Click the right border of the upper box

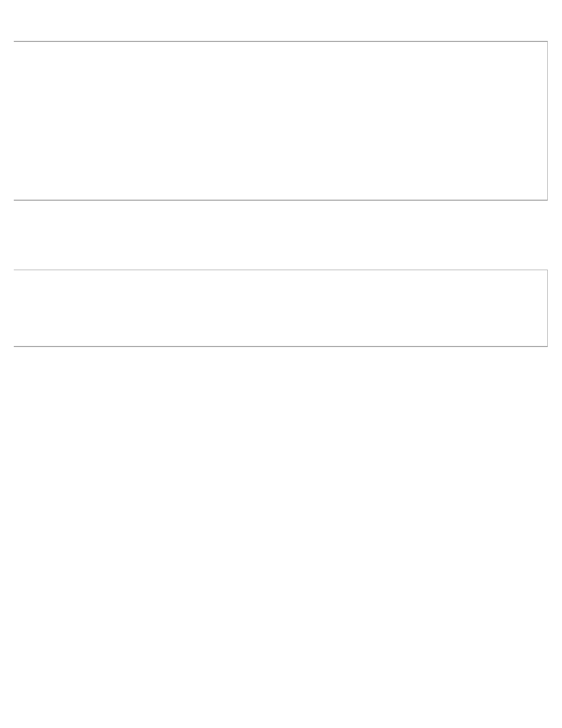(547, 121)
